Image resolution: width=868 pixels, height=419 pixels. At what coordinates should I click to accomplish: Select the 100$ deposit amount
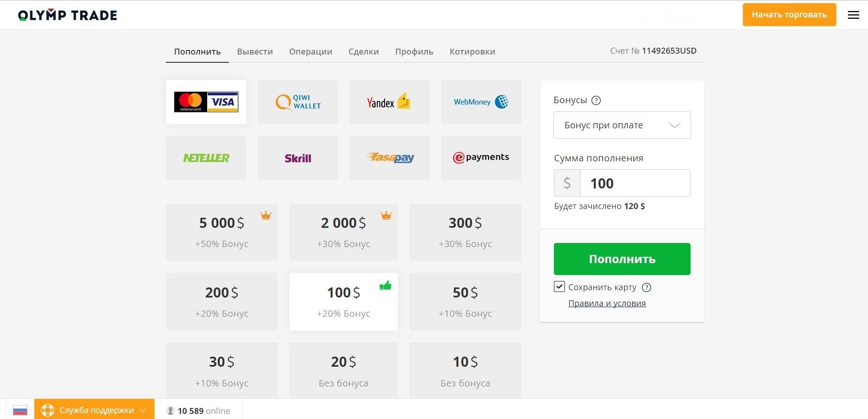pos(343,302)
